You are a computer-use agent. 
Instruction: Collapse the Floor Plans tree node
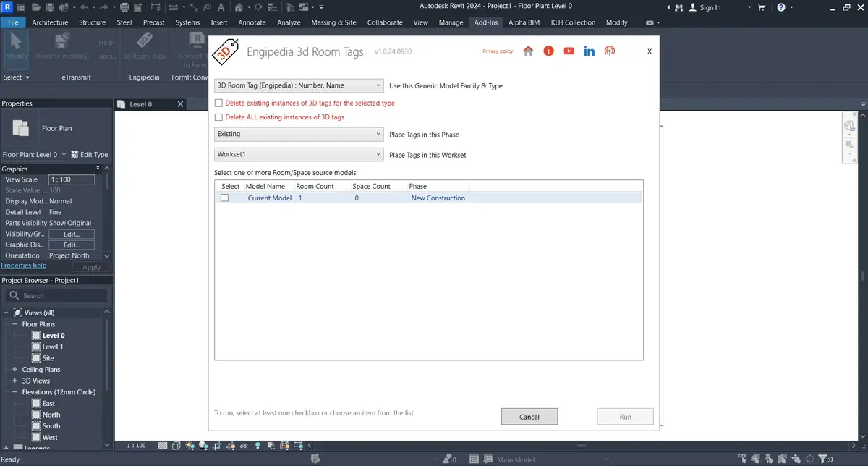(x=14, y=324)
